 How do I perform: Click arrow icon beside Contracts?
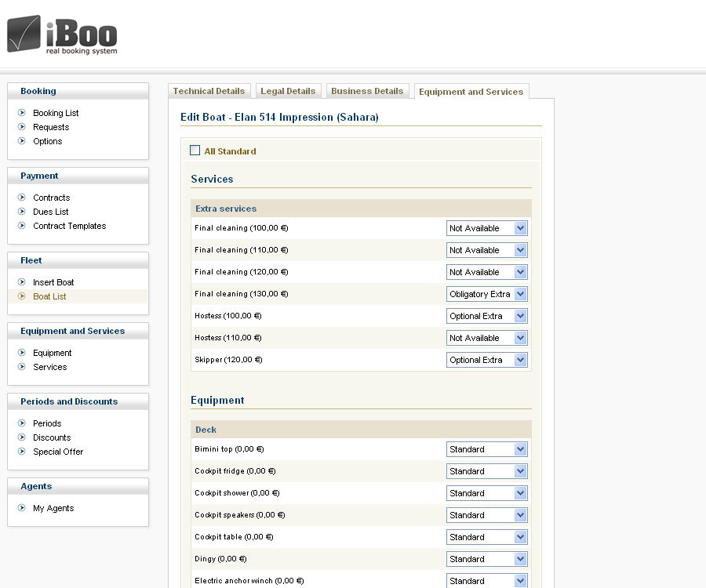point(22,198)
